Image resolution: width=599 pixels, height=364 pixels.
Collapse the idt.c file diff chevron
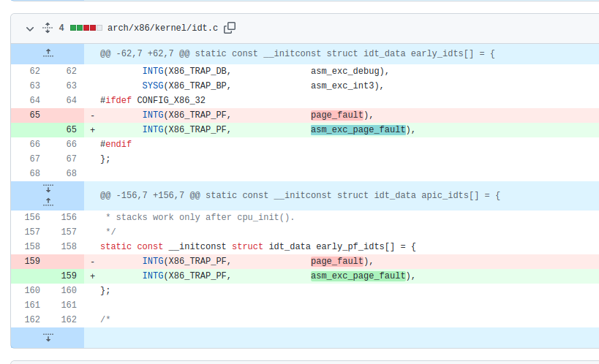point(30,29)
